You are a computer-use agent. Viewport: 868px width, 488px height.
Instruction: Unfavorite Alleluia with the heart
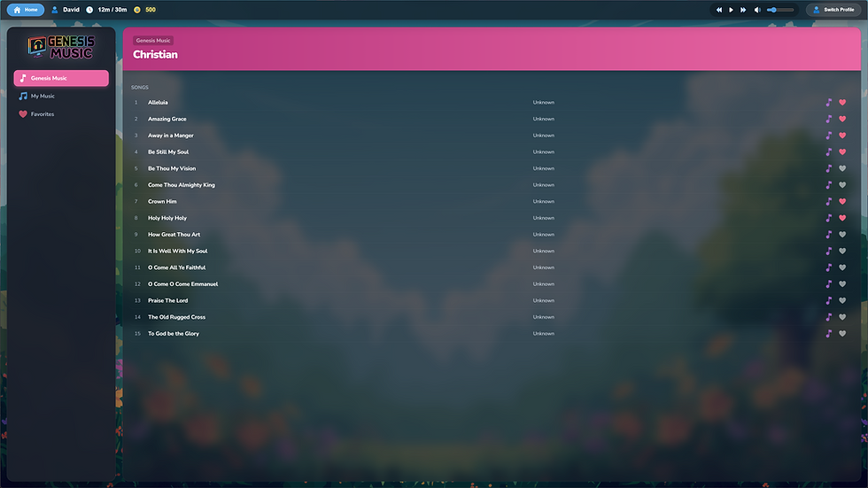click(842, 103)
